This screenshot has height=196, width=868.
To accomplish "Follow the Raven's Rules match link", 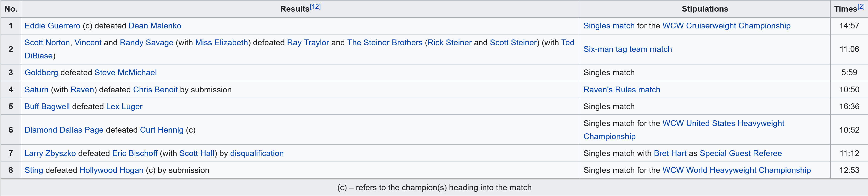I will point(622,90).
